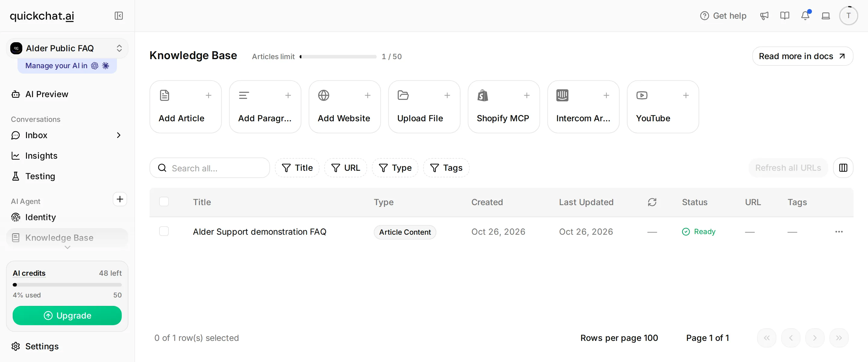This screenshot has height=362, width=868.
Task: Select all rows header checkbox
Action: [164, 202]
